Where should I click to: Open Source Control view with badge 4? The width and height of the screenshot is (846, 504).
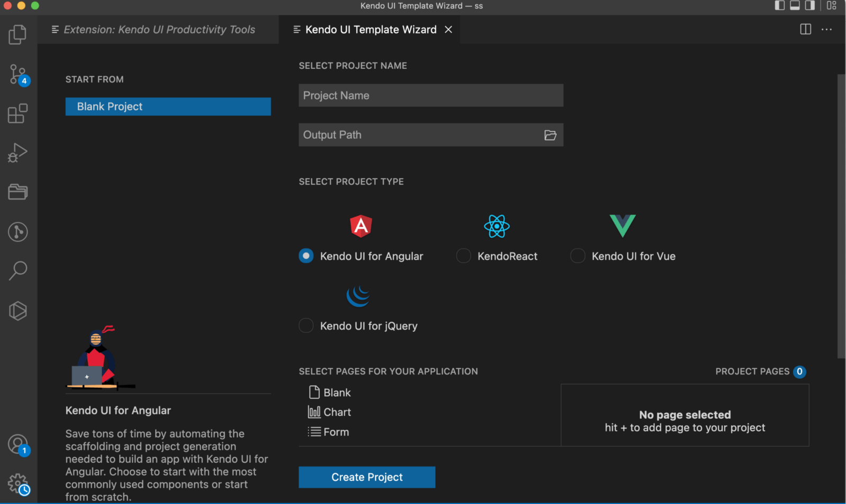pos(19,74)
